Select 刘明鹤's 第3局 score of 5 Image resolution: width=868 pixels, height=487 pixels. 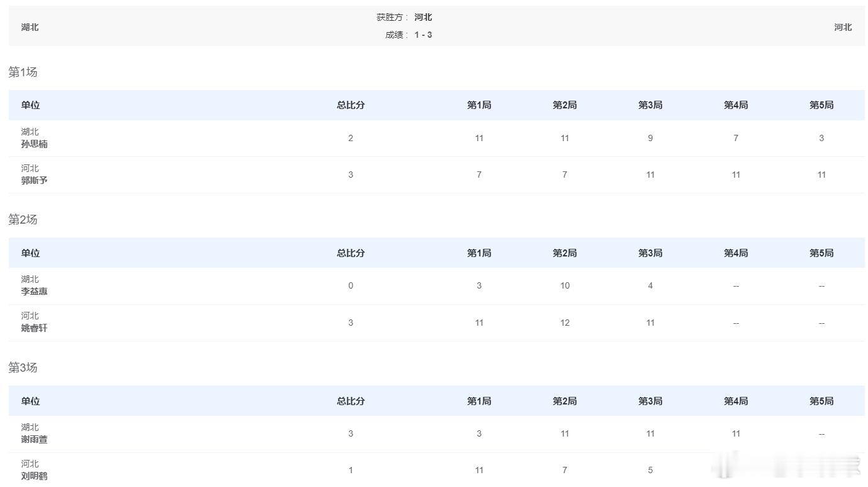(x=650, y=470)
